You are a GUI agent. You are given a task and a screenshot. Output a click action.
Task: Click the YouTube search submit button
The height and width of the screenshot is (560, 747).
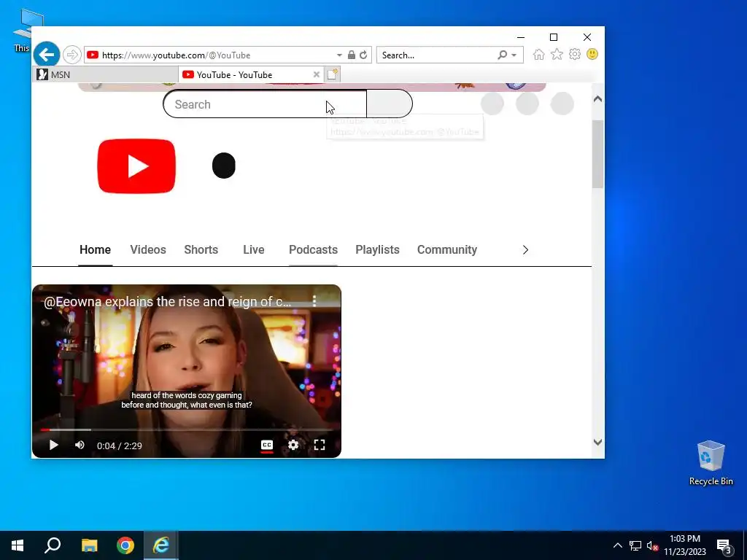point(390,104)
